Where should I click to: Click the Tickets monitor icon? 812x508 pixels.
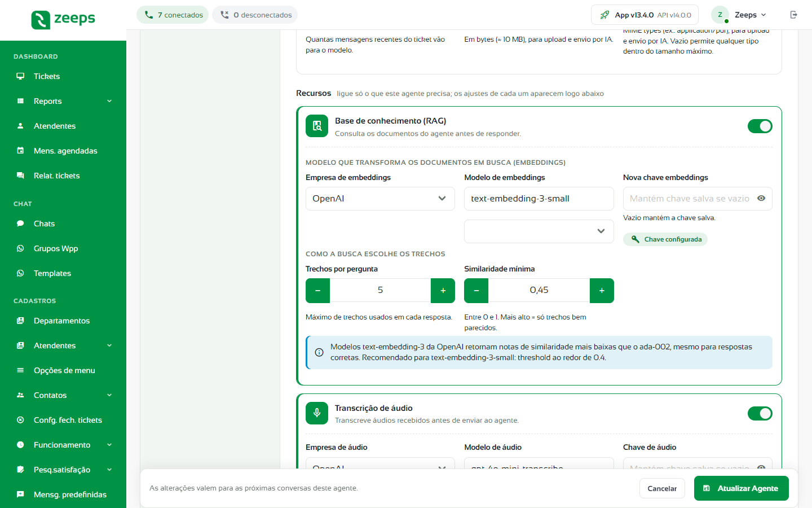(x=20, y=76)
